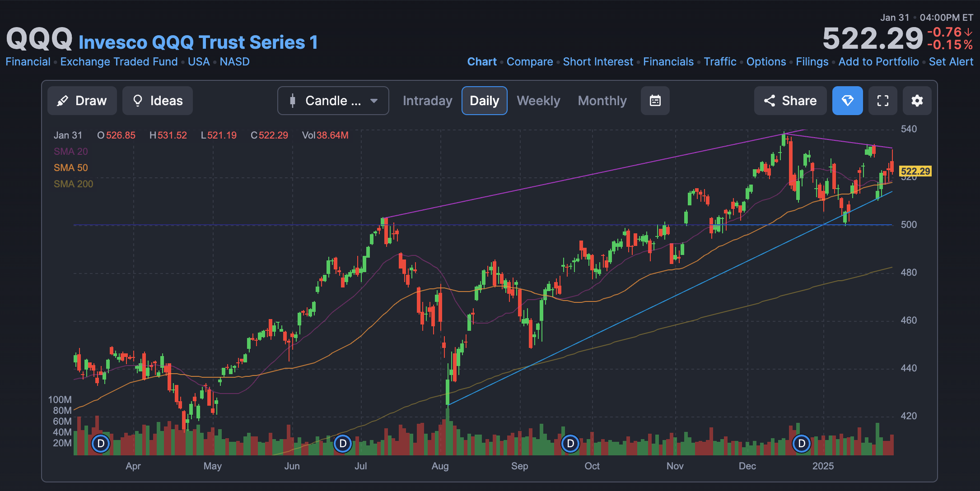This screenshot has height=491, width=980.
Task: Switch to Monthly timeframe
Action: [x=602, y=101]
